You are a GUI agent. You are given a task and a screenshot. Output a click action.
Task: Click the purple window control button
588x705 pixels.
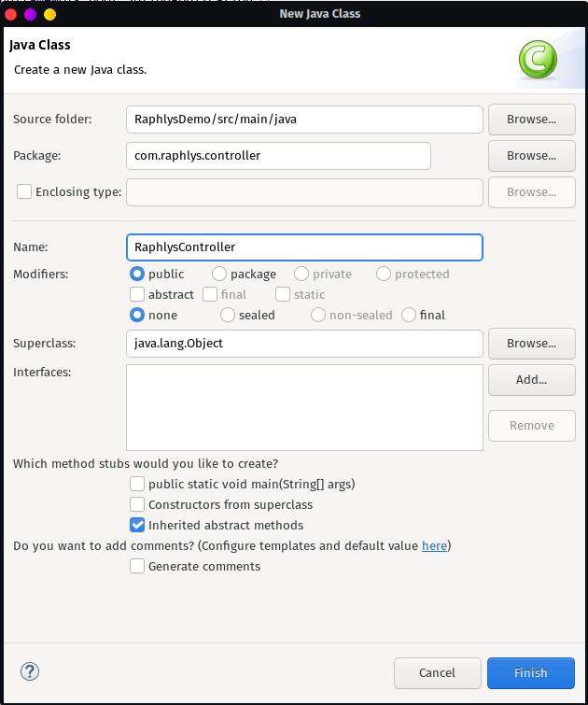click(30, 14)
